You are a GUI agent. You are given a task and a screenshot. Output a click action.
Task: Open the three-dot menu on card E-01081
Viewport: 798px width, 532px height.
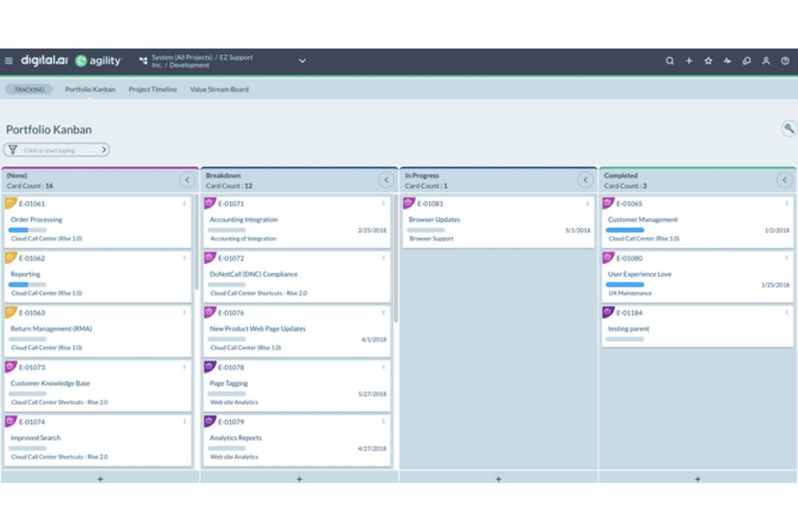[587, 204]
